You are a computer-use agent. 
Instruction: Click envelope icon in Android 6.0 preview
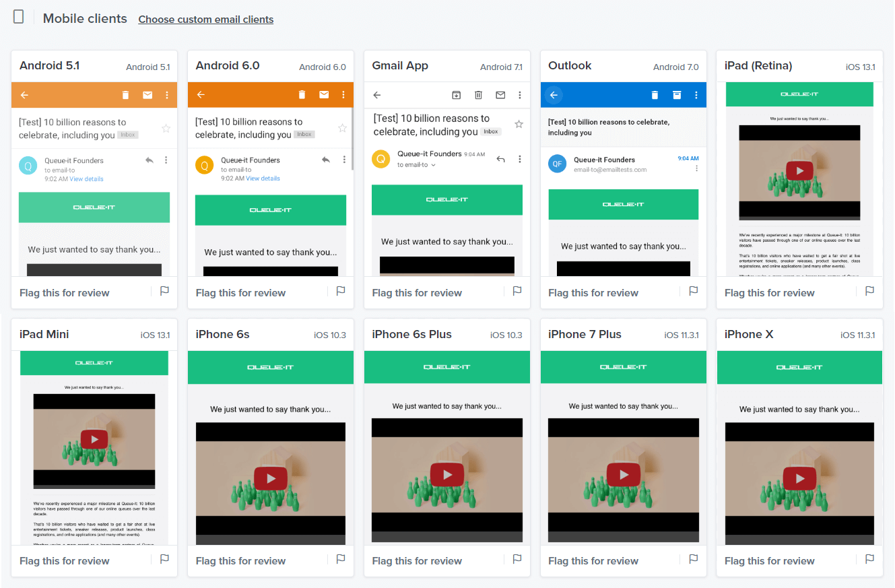click(324, 95)
